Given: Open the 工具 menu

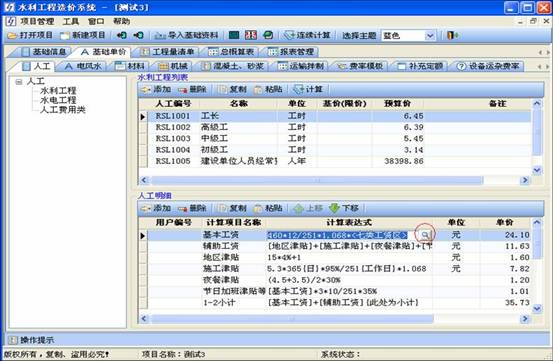Looking at the screenshot, I should tap(71, 22).
